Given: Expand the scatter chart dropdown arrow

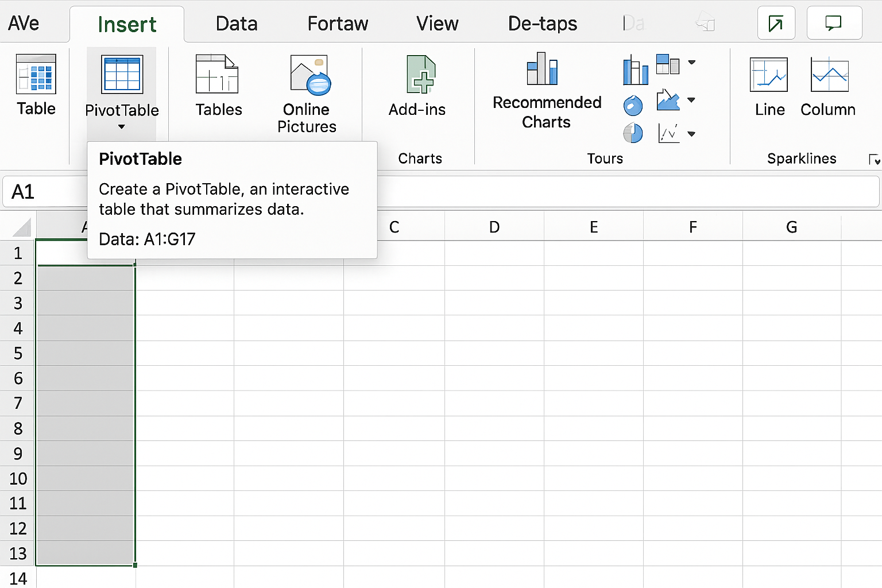Looking at the screenshot, I should pyautogui.click(x=692, y=134).
